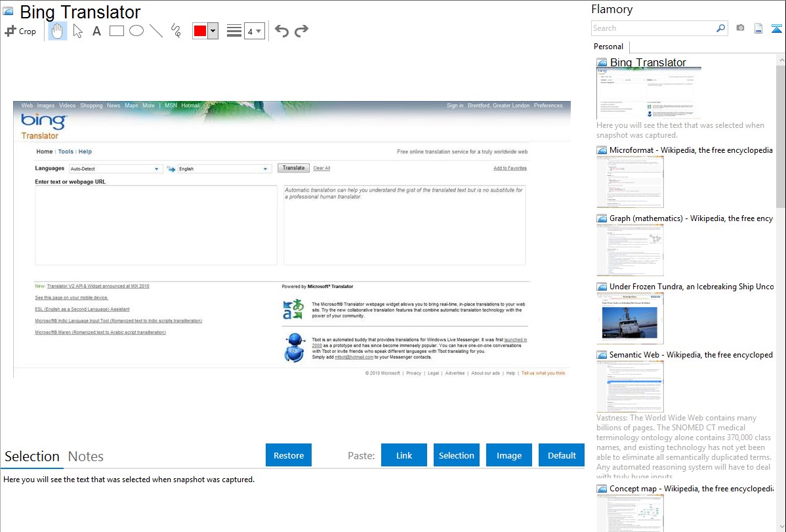
Task: Open the Auto-Detect language dropdown
Action: (115, 169)
